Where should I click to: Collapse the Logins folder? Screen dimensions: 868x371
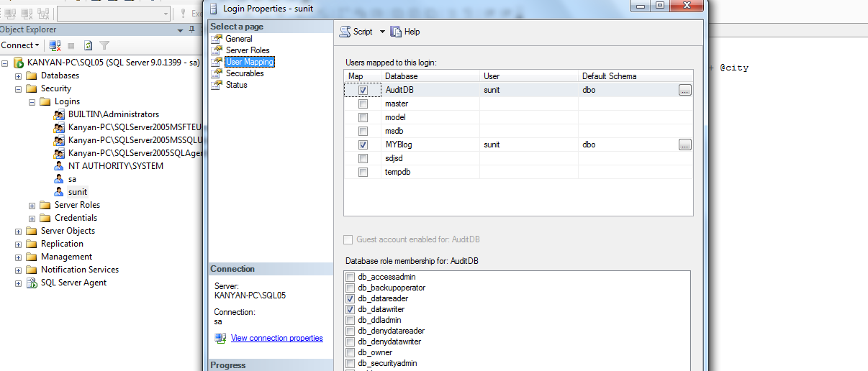32,101
